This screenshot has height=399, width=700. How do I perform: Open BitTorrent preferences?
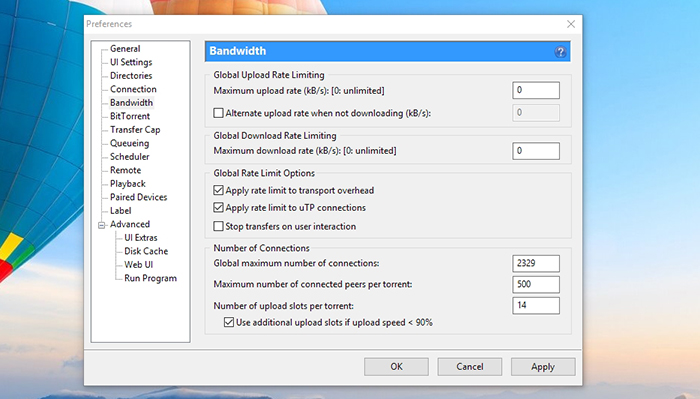tap(130, 116)
